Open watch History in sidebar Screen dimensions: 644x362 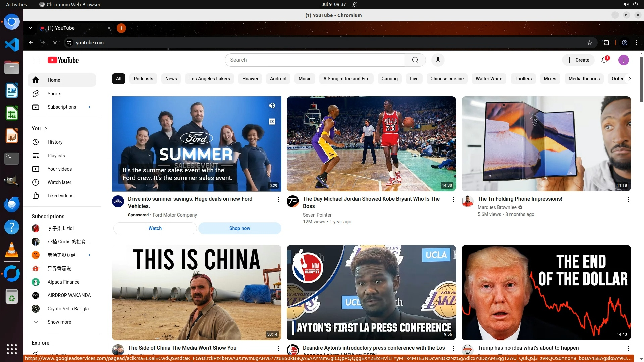55,142
